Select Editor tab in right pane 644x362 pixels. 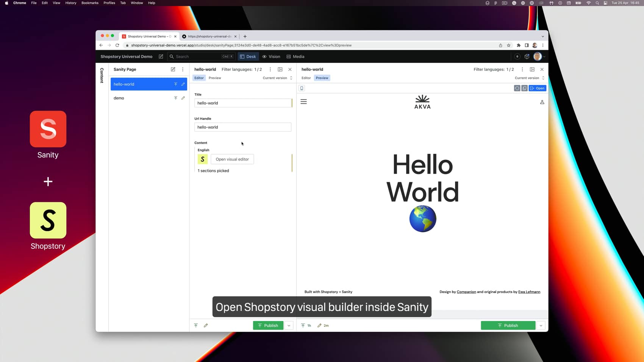[306, 78]
